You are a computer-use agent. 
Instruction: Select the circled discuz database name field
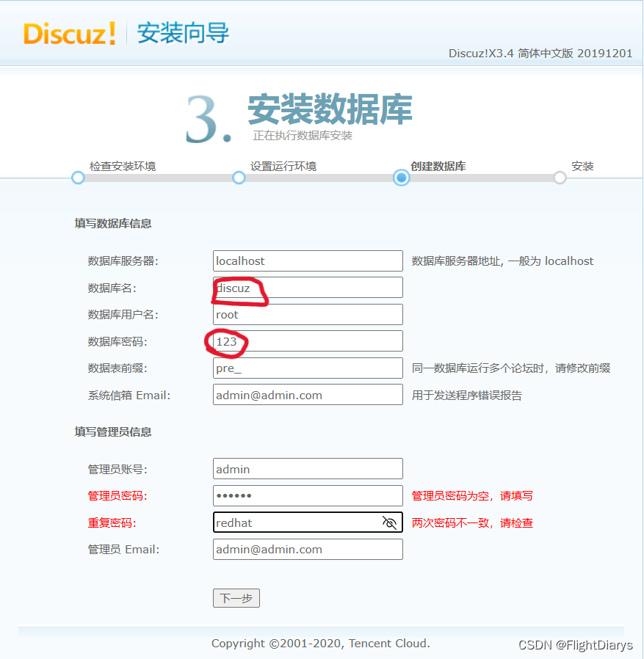click(308, 287)
